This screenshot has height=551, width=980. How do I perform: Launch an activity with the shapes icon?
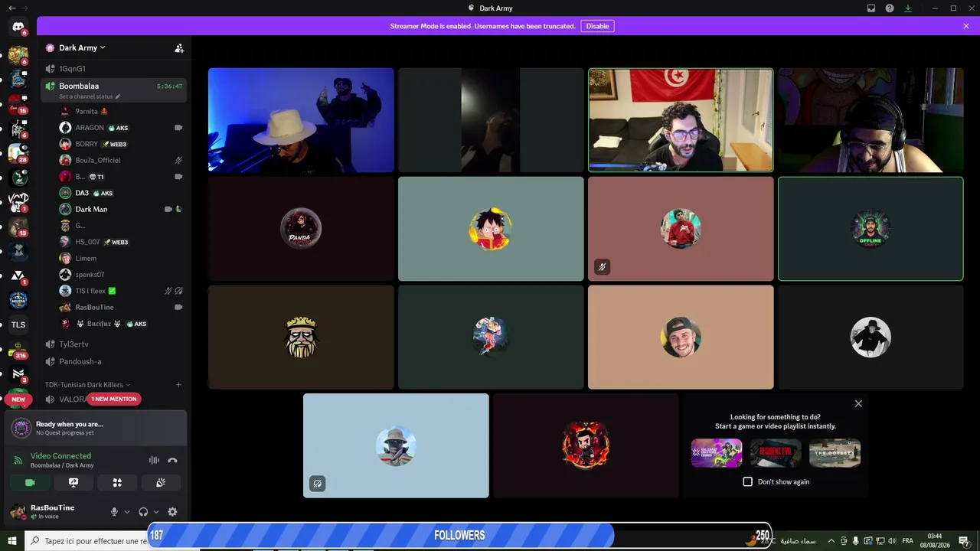(117, 482)
